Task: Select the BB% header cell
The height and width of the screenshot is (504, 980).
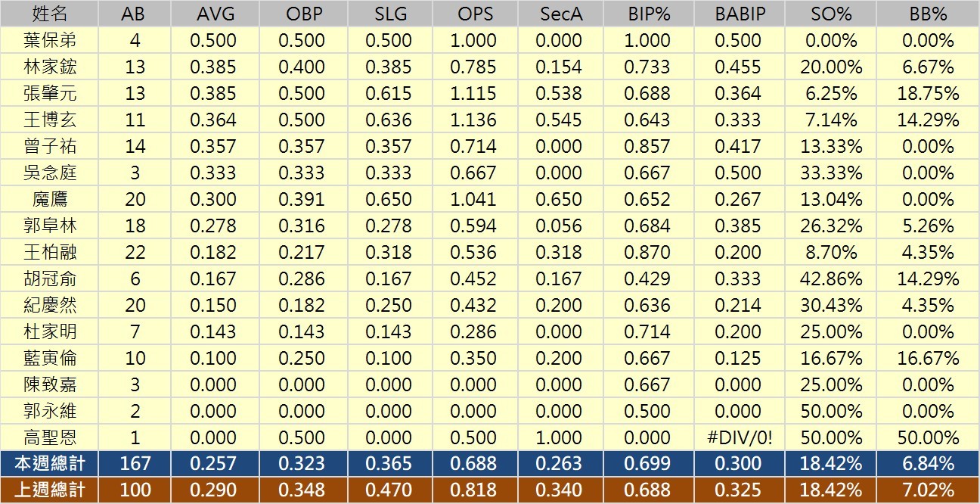Action: pos(928,14)
